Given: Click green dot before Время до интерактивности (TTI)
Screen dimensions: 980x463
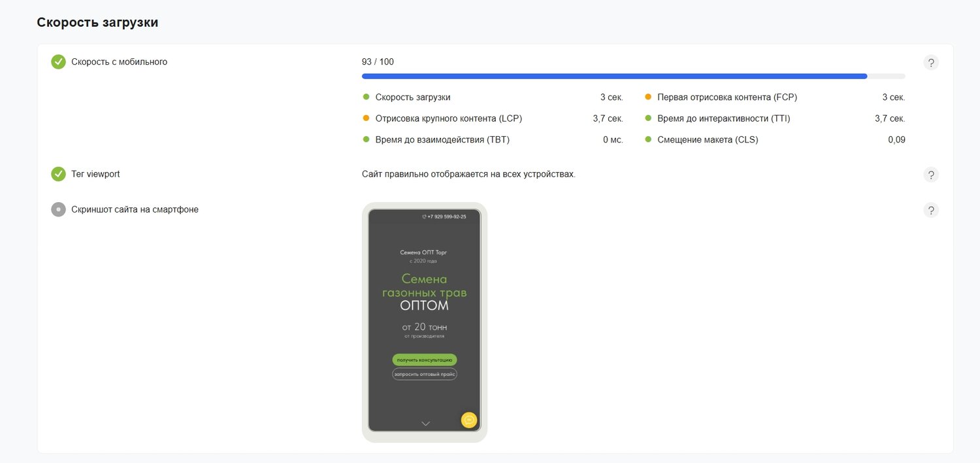Looking at the screenshot, I should (648, 118).
